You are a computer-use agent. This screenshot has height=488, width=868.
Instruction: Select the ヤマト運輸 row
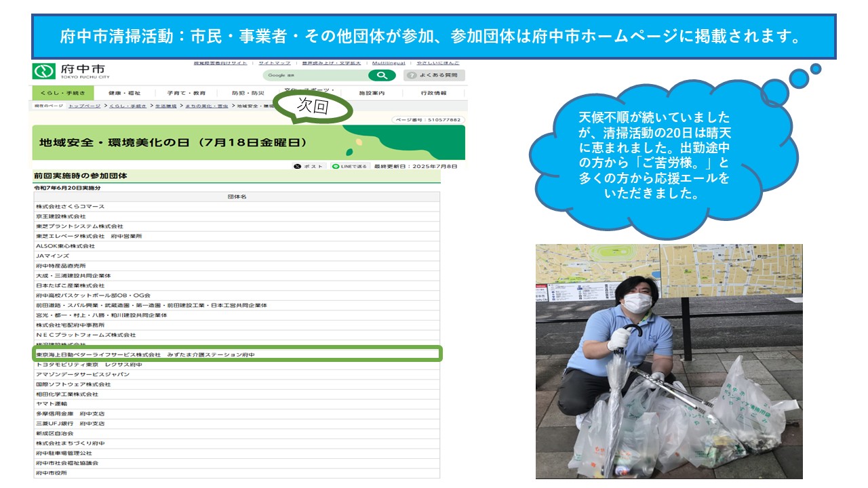click(237, 404)
